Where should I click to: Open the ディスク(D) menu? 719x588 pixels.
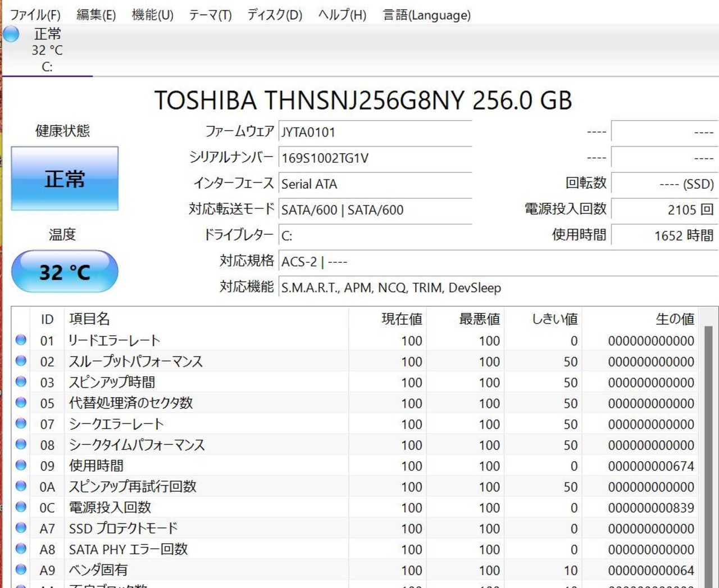275,15
